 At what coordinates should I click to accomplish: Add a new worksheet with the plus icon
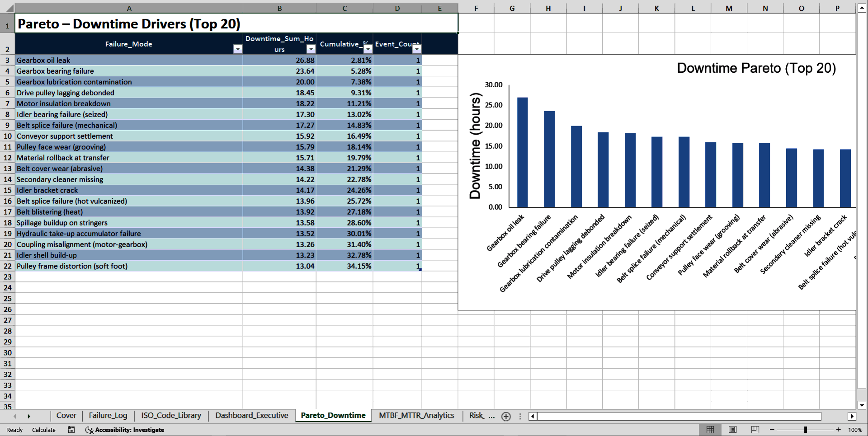(x=506, y=416)
